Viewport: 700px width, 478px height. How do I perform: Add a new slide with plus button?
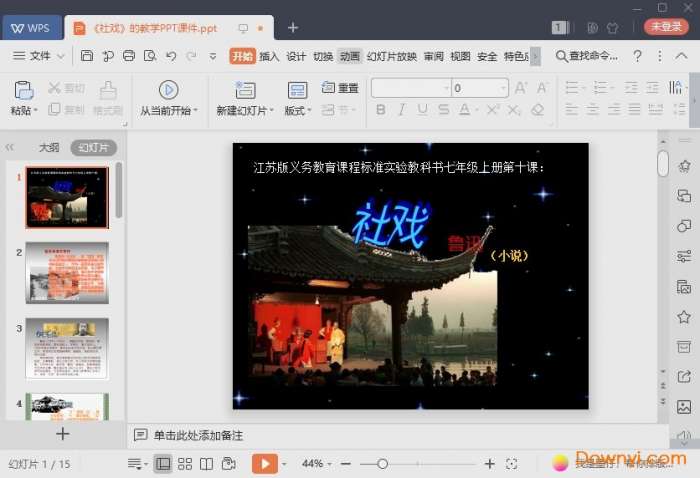62,434
